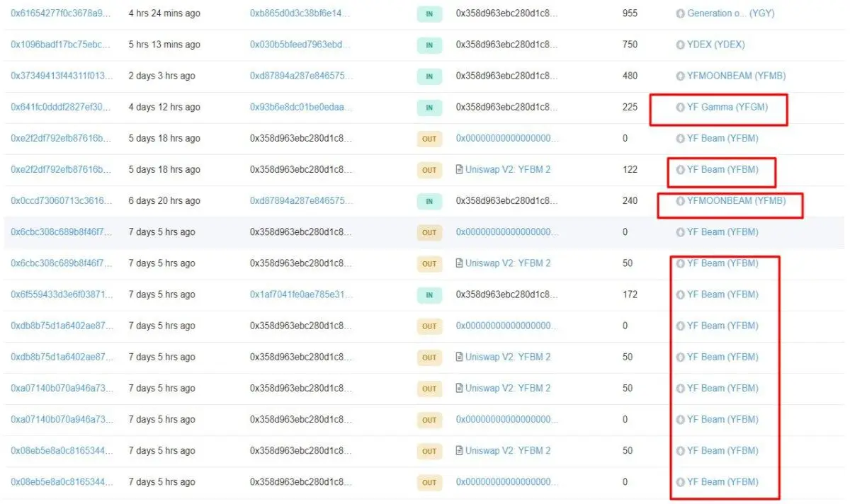Click the token icon beside YDEX (YDEX)
The height and width of the screenshot is (504, 850).
pos(681,45)
